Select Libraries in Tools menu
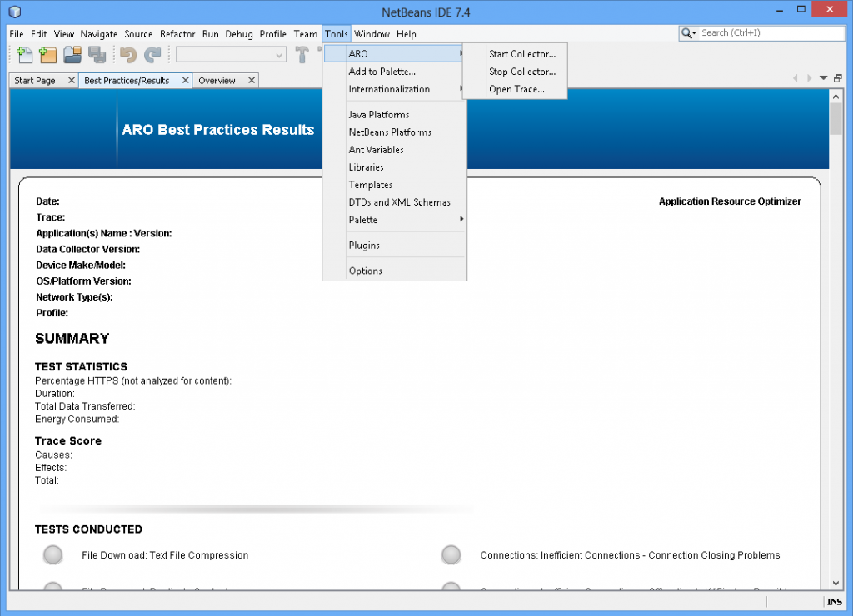This screenshot has height=616, width=853. 394,167
